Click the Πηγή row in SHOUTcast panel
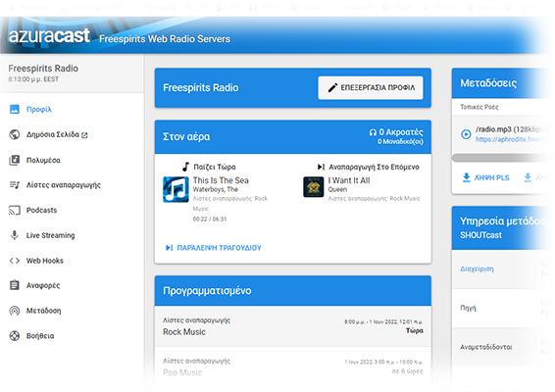The height and width of the screenshot is (392, 555). tap(503, 308)
